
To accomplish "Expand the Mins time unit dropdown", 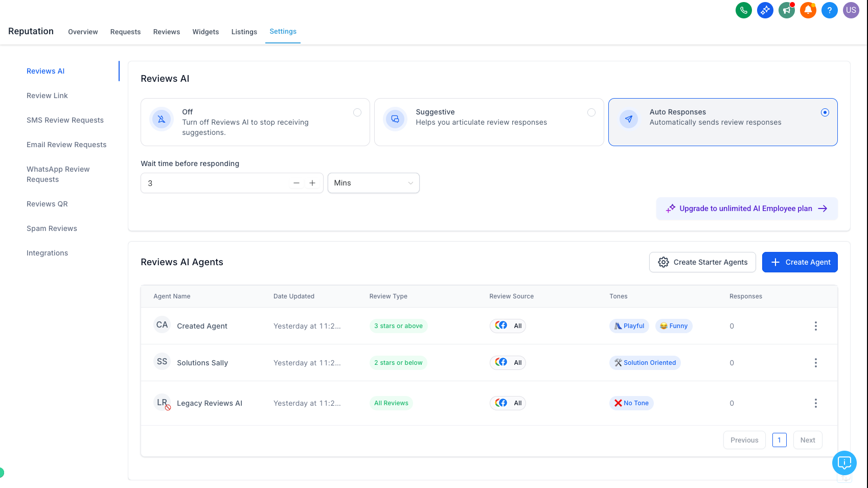I will point(373,183).
